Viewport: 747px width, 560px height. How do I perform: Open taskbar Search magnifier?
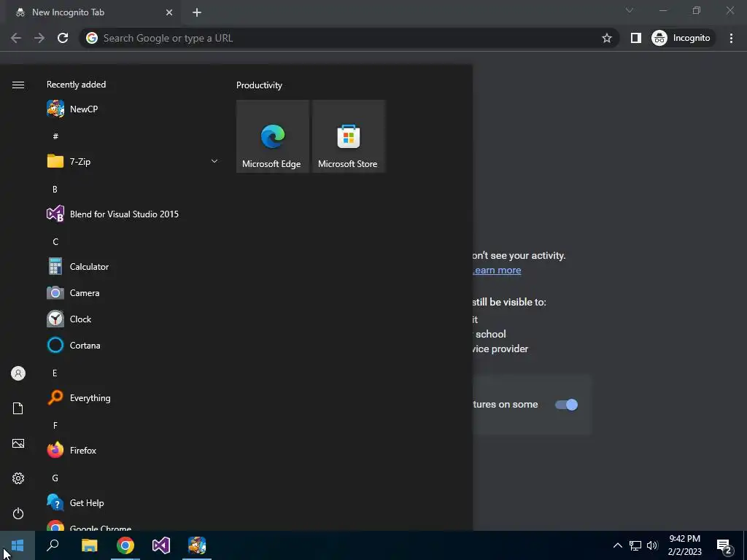coord(53,545)
